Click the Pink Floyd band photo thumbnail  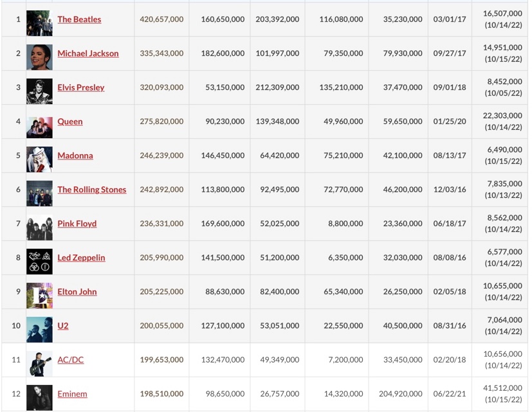tap(40, 224)
